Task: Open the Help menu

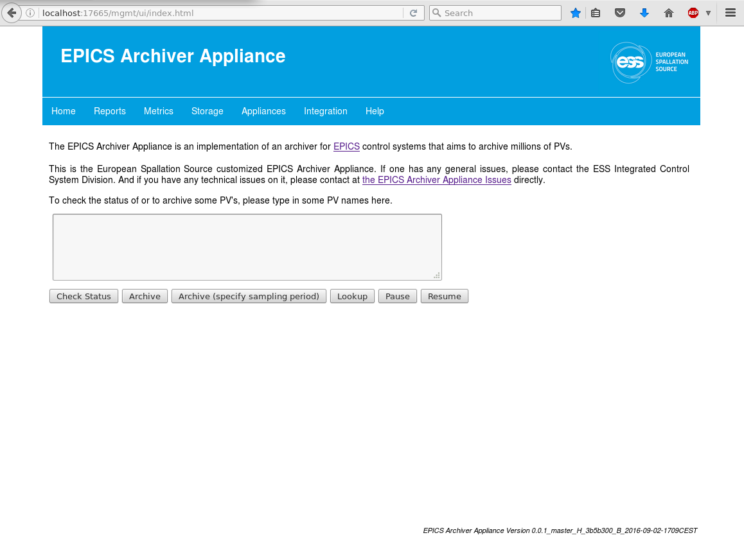Action: [x=375, y=111]
